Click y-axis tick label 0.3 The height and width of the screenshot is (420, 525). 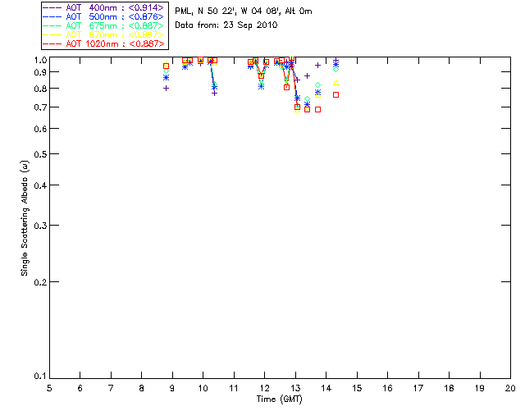tap(40, 226)
